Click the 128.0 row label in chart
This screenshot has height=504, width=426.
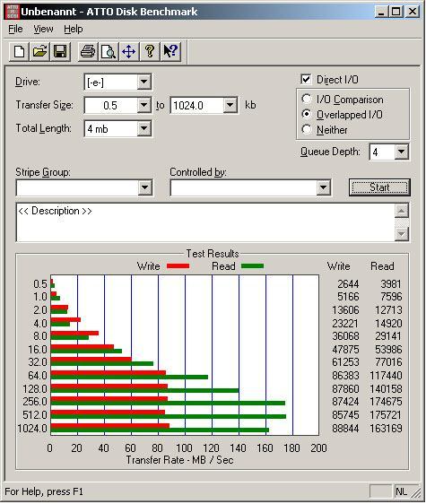[35, 389]
